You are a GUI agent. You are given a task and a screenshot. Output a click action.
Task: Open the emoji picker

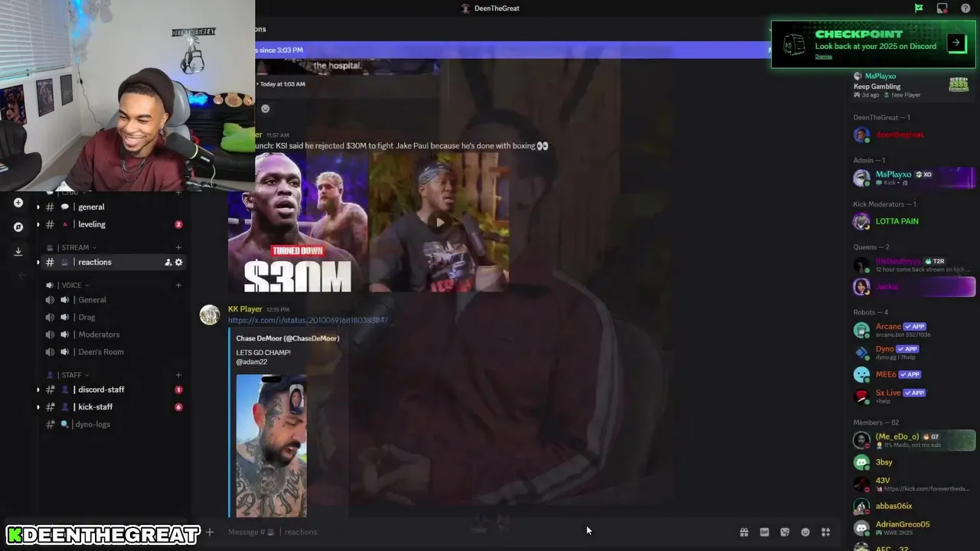click(x=805, y=532)
